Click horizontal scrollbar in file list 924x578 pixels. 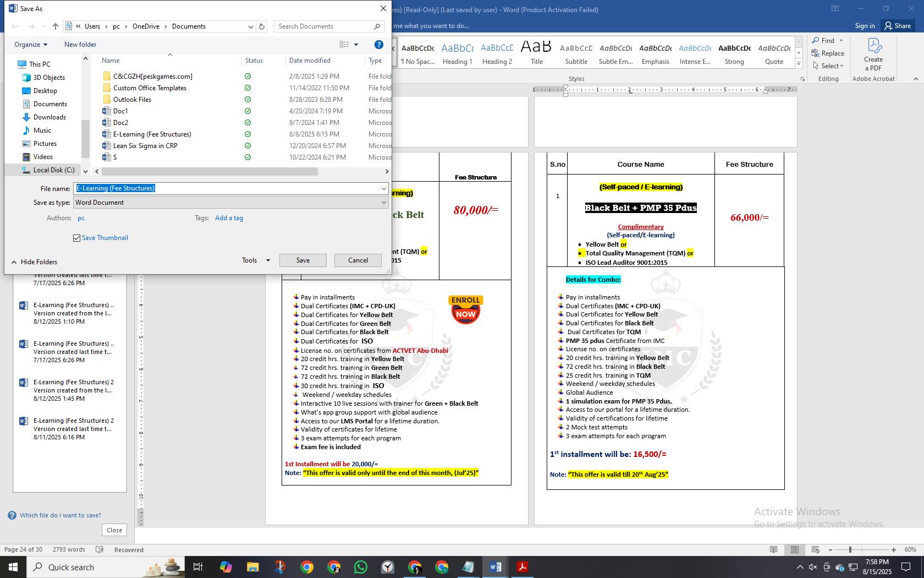coord(210,172)
